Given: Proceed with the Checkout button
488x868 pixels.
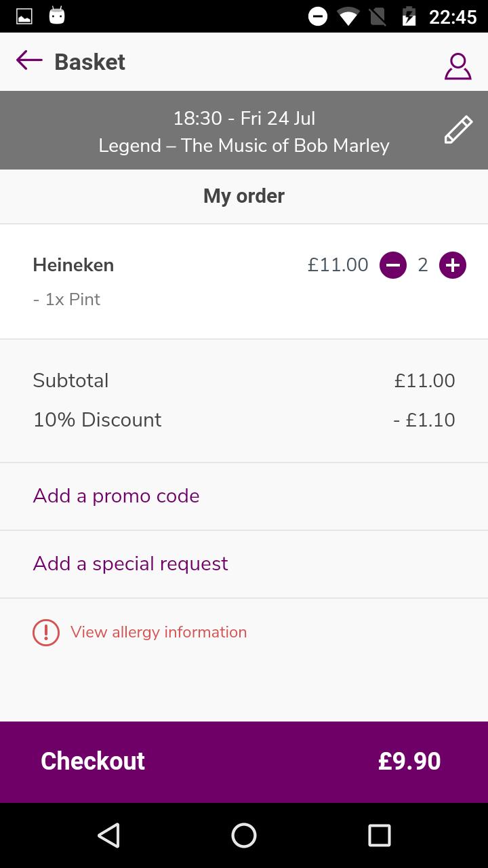Looking at the screenshot, I should [244, 762].
